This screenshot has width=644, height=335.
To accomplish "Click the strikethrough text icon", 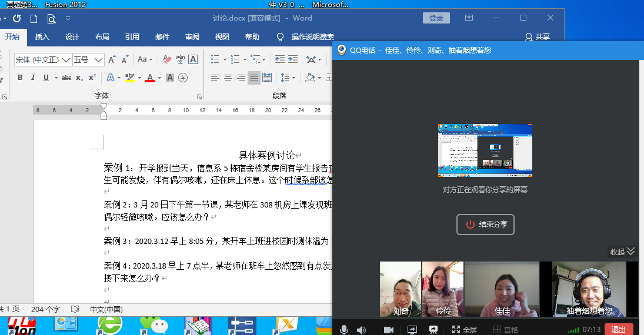I will (x=66, y=78).
